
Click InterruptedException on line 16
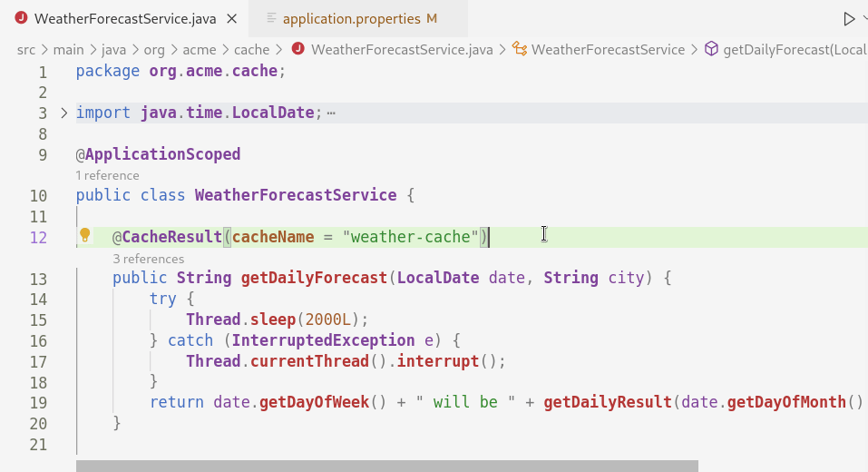[323, 340]
